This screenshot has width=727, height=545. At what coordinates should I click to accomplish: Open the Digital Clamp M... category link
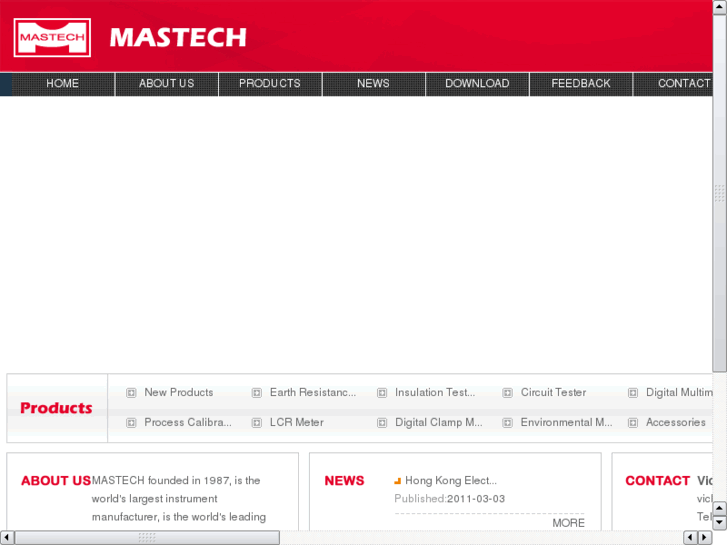coord(439,422)
